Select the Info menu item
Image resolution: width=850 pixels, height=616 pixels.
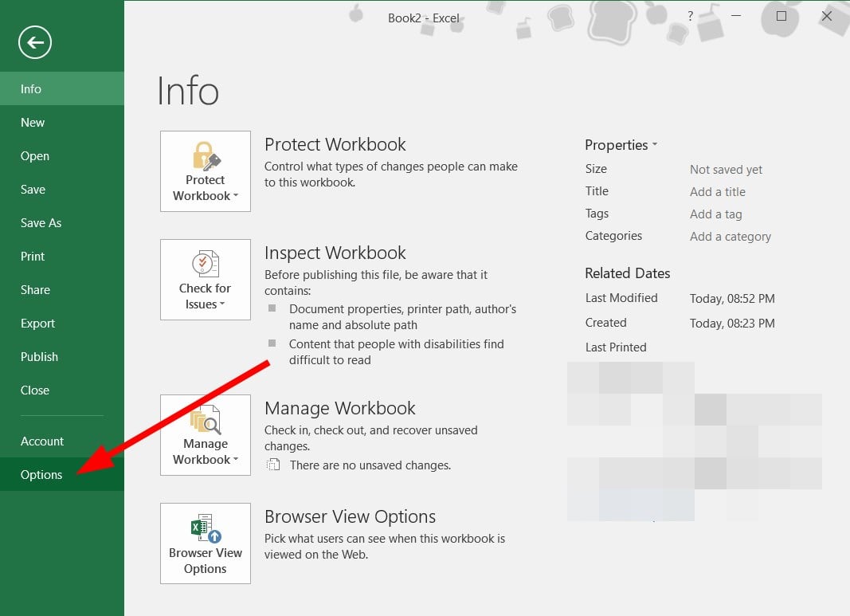point(62,88)
